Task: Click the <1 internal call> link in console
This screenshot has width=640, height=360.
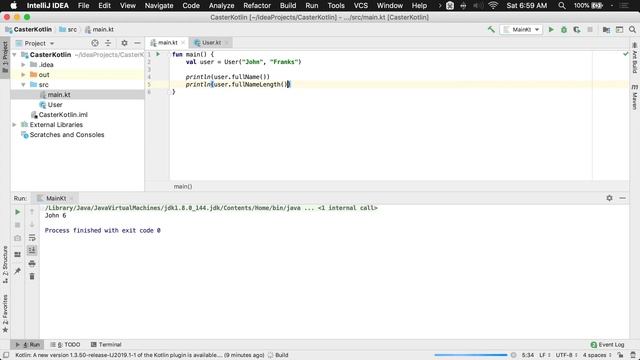Action: pyautogui.click(x=348, y=208)
